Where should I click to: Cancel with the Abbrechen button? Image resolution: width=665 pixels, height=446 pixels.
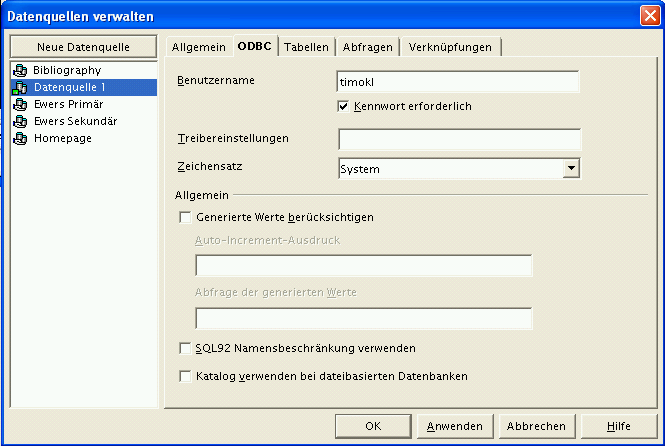tap(536, 426)
